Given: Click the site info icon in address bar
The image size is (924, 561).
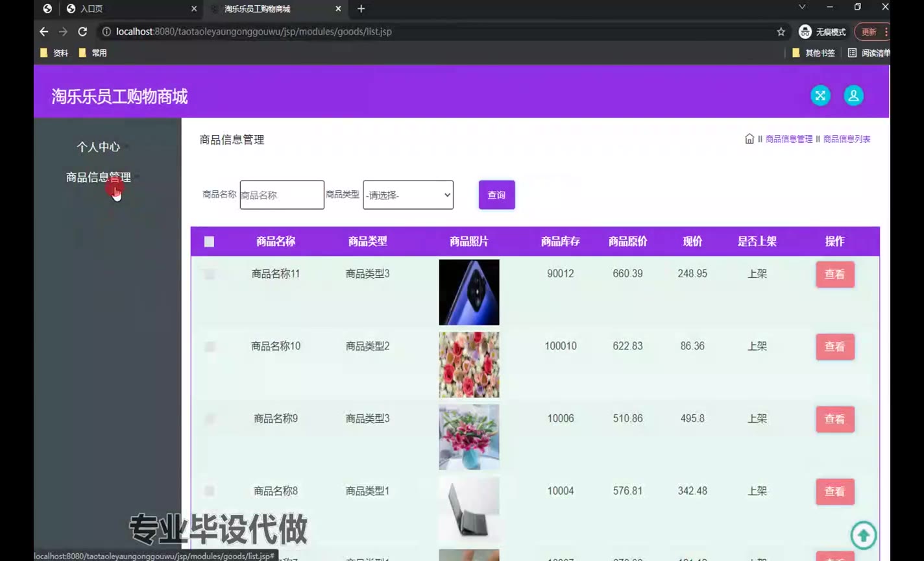Looking at the screenshot, I should (x=106, y=32).
